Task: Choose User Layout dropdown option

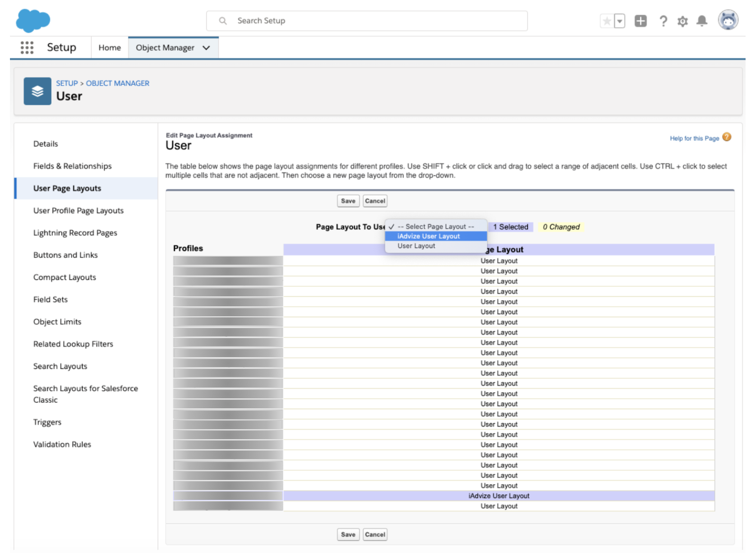Action: [436, 246]
